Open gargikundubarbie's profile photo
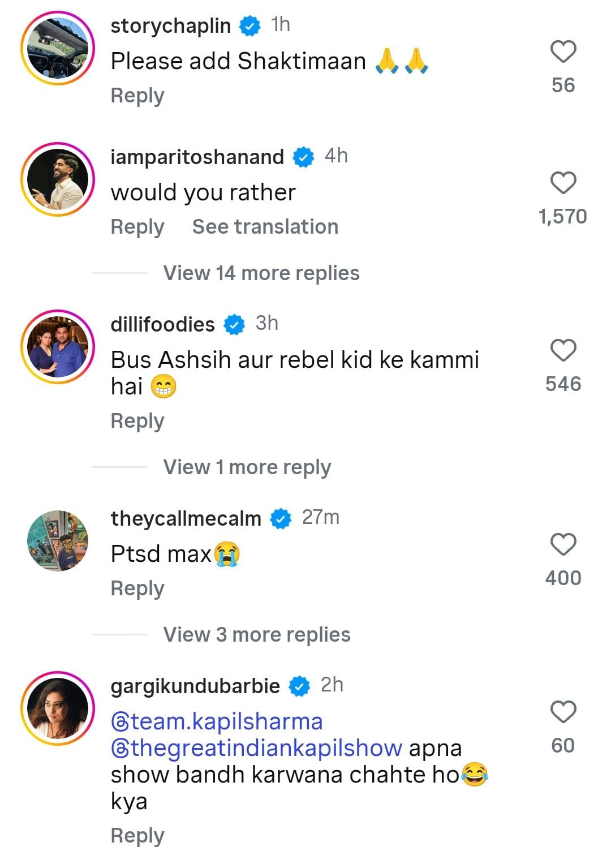 tap(58, 708)
